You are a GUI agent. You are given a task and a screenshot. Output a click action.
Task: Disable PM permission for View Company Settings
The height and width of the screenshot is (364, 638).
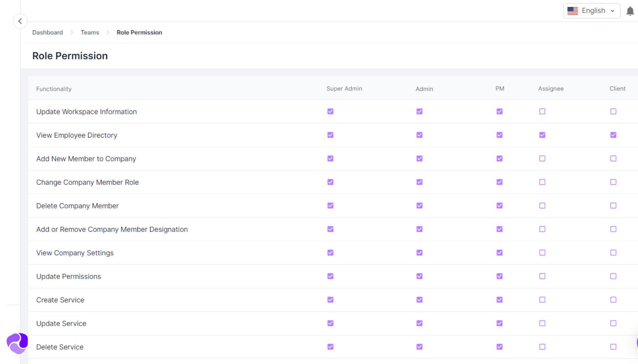point(500,252)
